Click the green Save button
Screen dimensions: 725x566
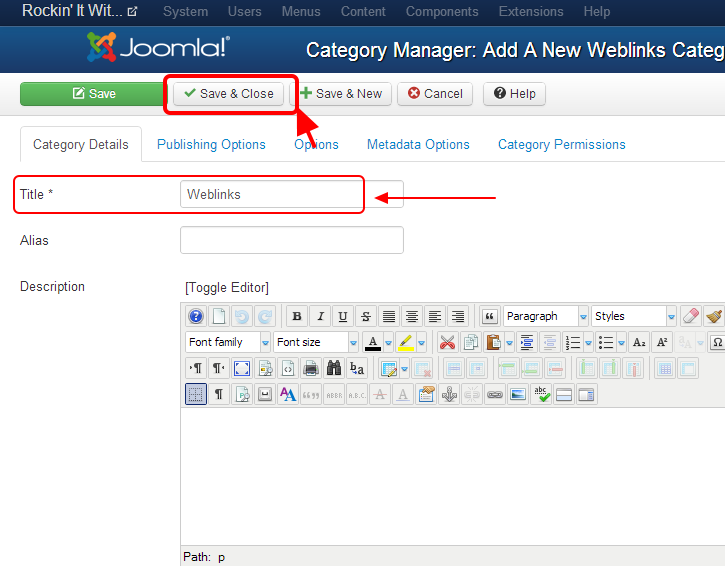coord(94,94)
